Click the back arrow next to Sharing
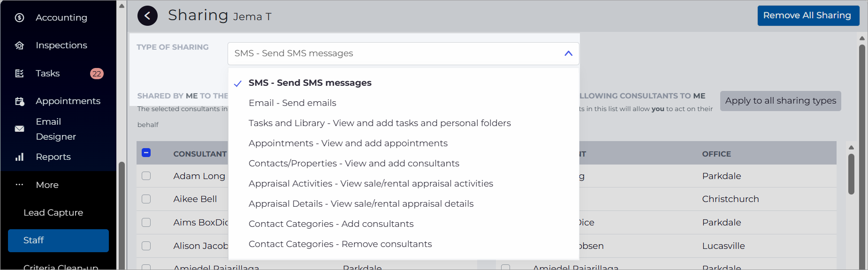Viewport: 868px width, 270px height. [x=147, y=16]
